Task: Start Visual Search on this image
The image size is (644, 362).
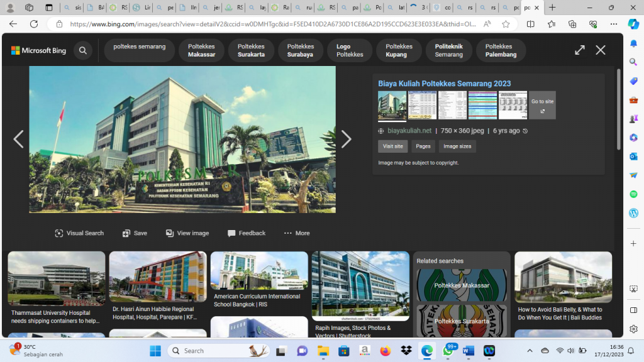Action: [x=79, y=233]
